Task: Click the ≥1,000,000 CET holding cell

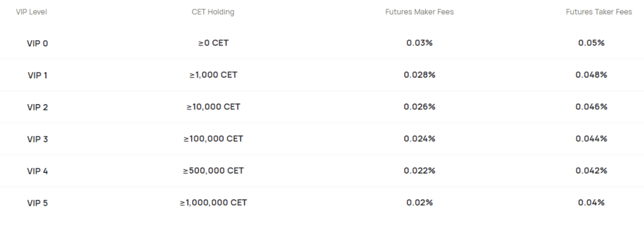Action: point(213,202)
